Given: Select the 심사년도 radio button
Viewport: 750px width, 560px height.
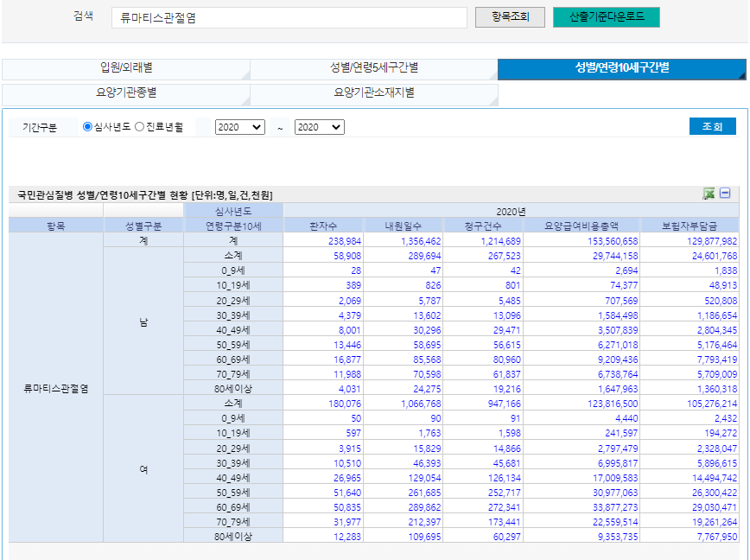Looking at the screenshot, I should click(87, 127).
